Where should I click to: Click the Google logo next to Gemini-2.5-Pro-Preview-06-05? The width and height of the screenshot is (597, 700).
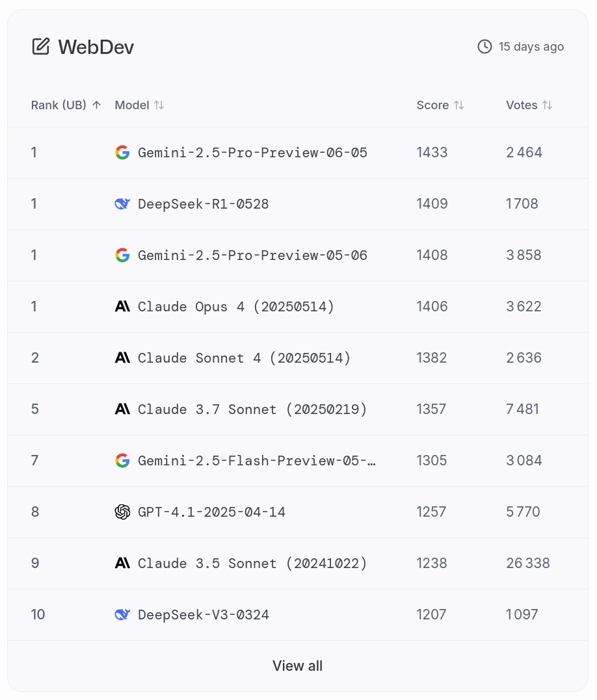122,153
